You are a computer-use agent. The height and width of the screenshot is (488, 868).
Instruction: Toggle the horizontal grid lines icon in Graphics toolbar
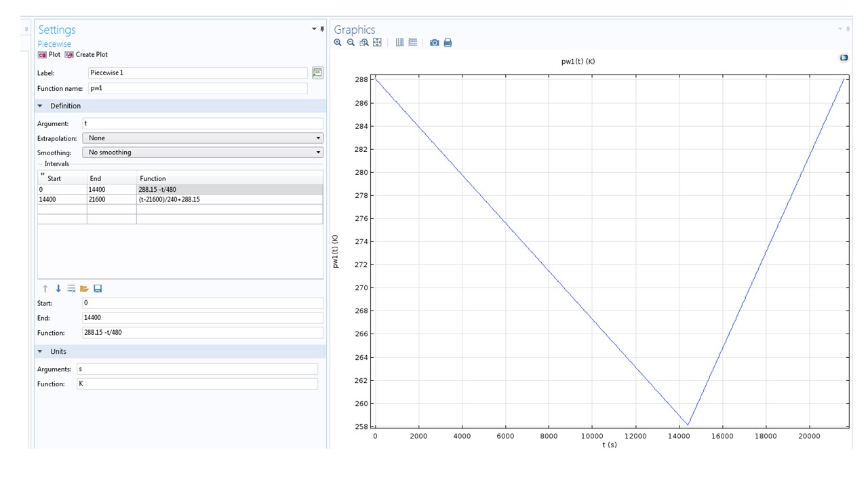[x=412, y=43]
